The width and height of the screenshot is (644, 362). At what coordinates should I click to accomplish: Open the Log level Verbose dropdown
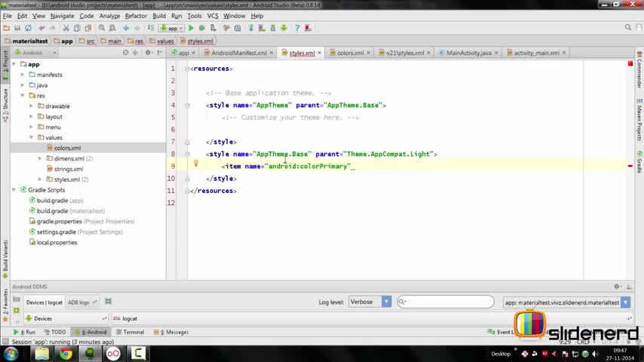point(370,302)
